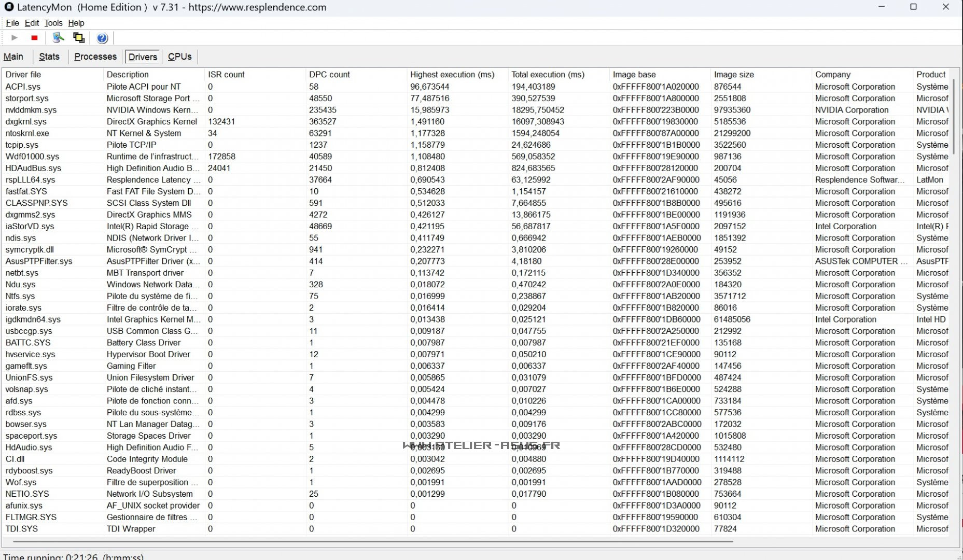
Task: Switch to the CPUs tab
Action: point(179,57)
